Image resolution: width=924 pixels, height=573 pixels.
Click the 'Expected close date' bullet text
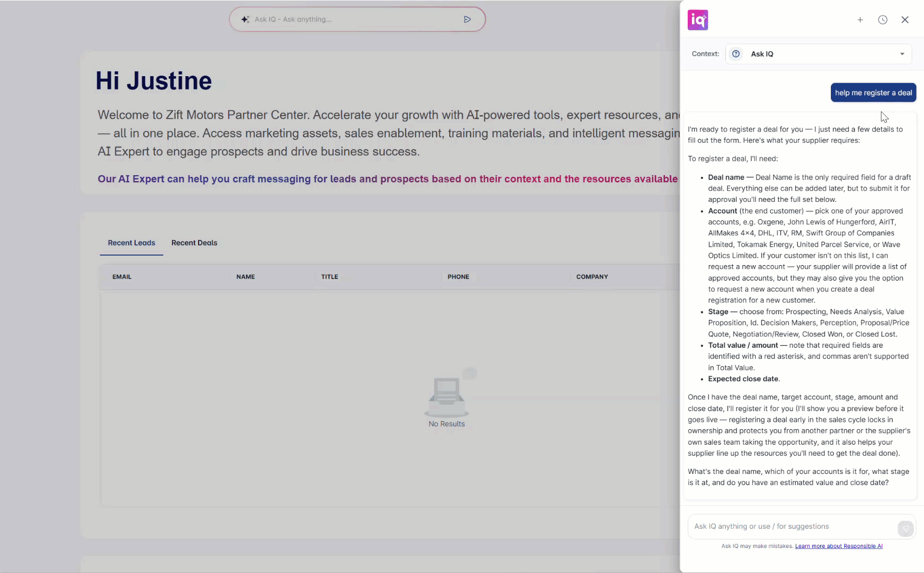pyautogui.click(x=743, y=379)
